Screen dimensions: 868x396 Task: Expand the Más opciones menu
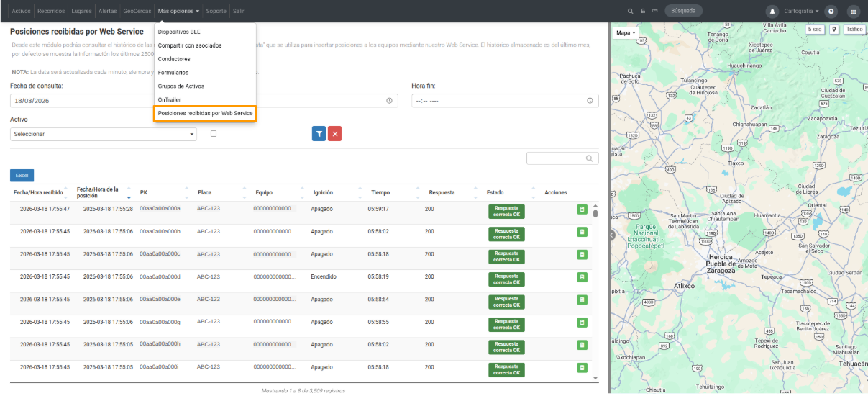[178, 12]
